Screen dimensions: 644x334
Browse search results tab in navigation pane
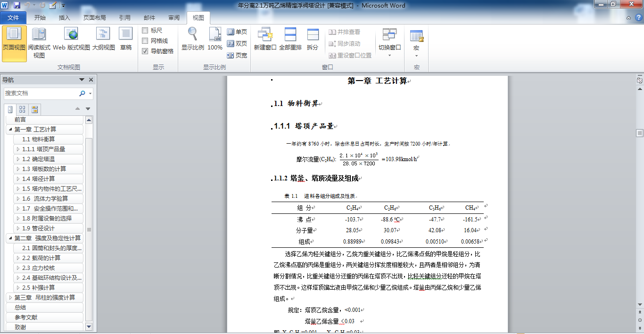point(34,110)
